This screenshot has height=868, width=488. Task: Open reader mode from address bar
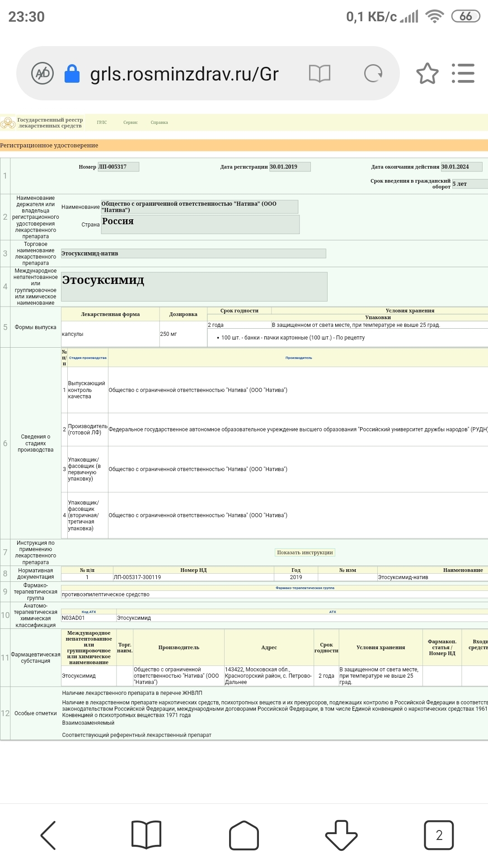[319, 73]
